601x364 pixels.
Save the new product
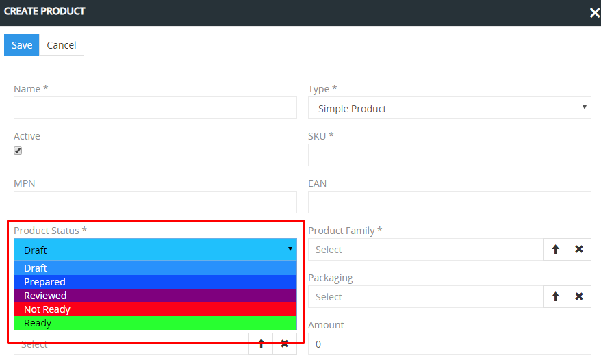(22, 45)
